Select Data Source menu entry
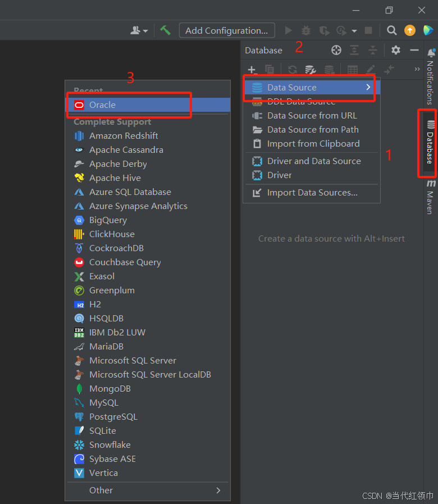Screen dimensions: 438x504 pos(312,88)
